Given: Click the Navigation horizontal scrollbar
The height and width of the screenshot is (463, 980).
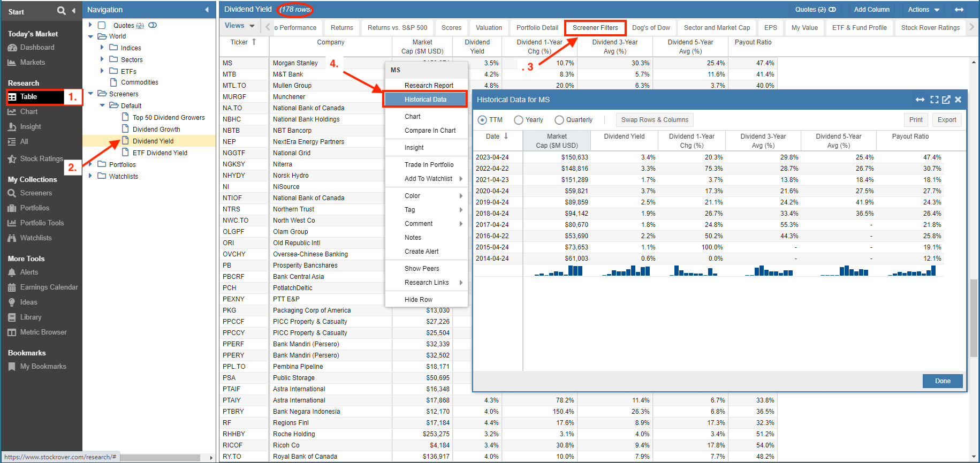Looking at the screenshot, I should (159, 458).
